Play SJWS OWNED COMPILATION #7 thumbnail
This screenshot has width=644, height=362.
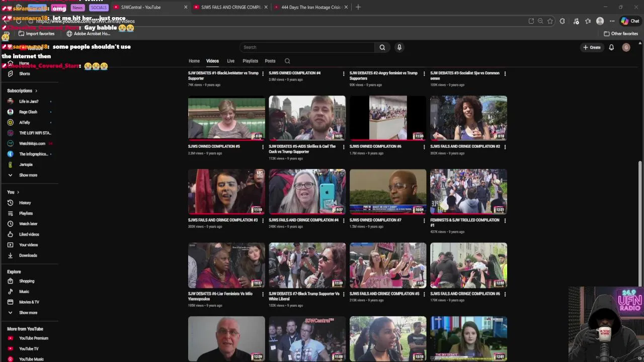[388, 191]
